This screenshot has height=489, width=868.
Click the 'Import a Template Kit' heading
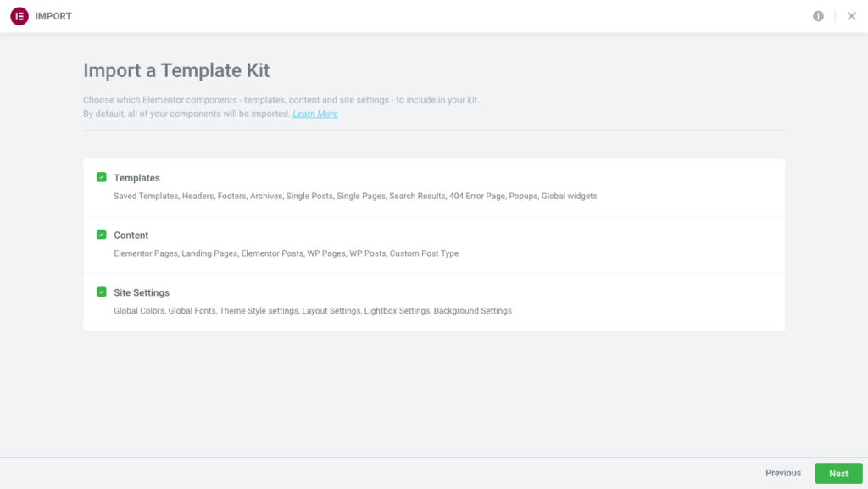[176, 70]
